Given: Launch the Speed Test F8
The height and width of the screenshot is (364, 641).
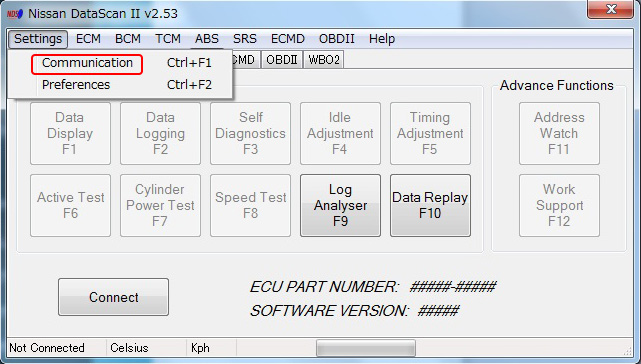Looking at the screenshot, I should (250, 206).
